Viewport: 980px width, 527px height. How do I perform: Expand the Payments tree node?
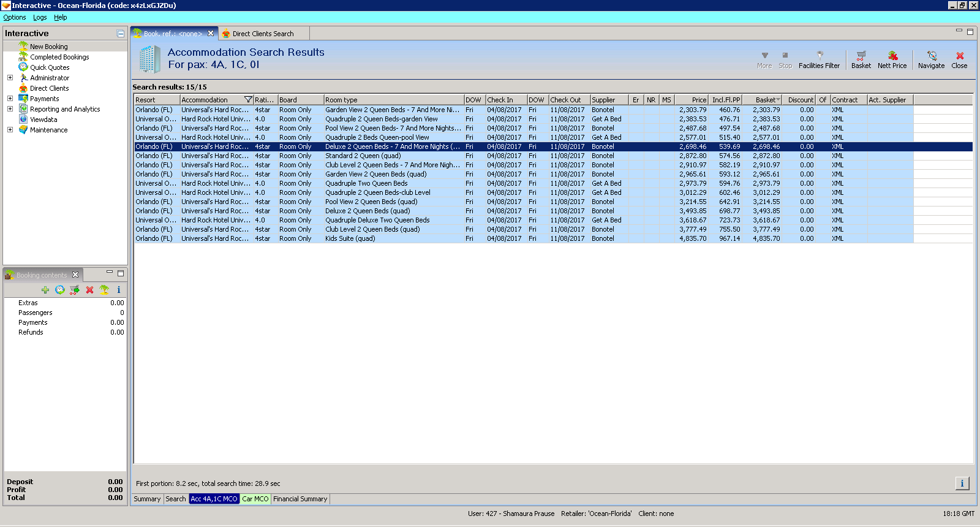[10, 99]
